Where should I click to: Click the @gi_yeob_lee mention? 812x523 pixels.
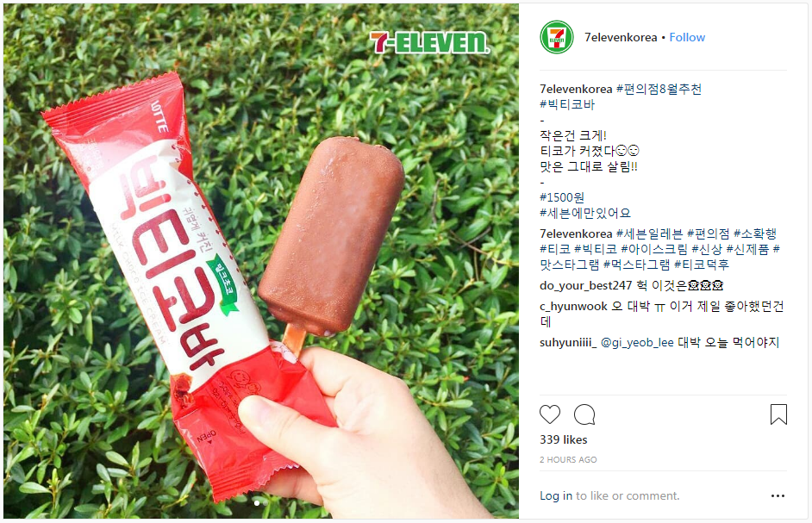(x=637, y=343)
